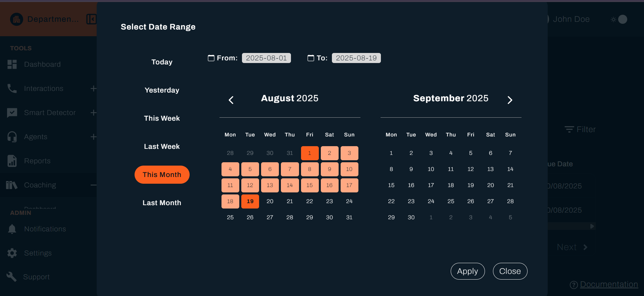The height and width of the screenshot is (296, 644).
Task: Go to previous month with left chevron
Action: [x=231, y=100]
